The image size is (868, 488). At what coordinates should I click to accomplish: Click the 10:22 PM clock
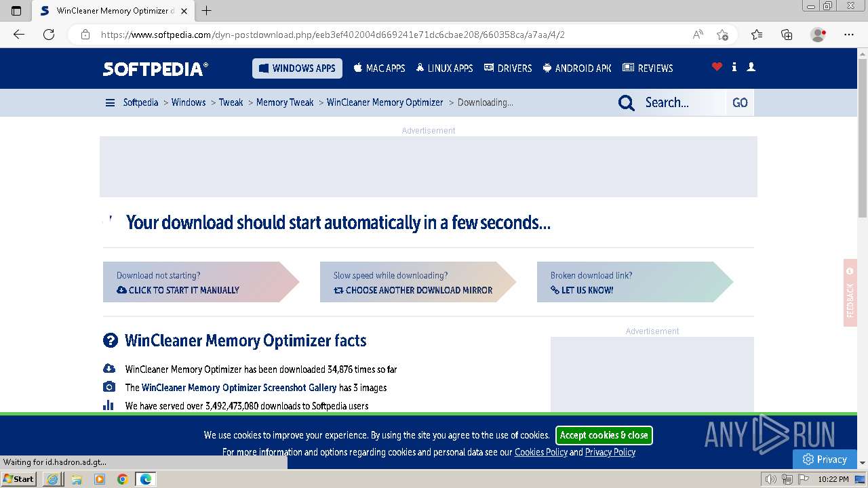[833, 479]
